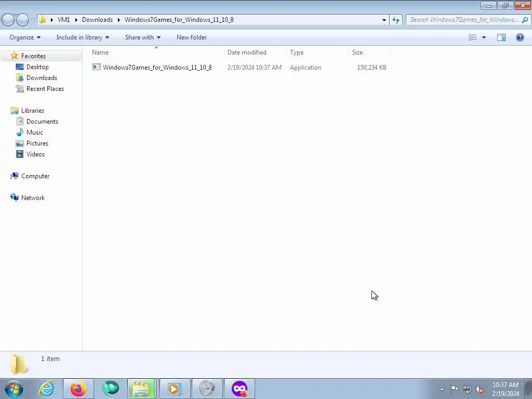Select the Windows7Games_for_Windows_11_10_8 application file

157,67
